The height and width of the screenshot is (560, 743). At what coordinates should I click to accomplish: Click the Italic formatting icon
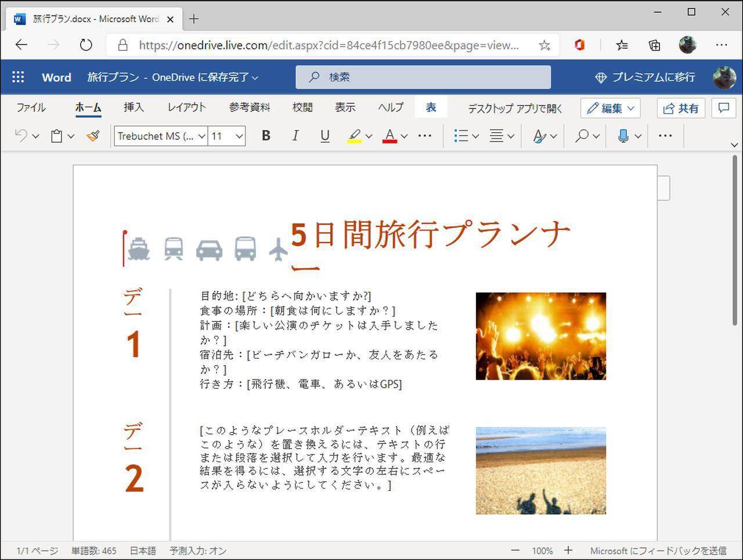click(295, 136)
